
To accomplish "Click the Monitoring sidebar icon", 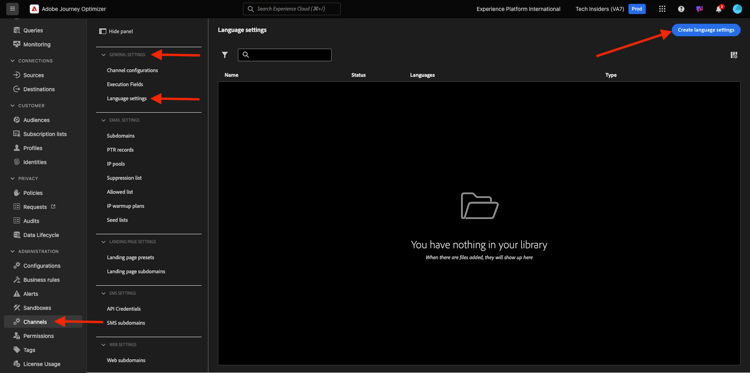I will (17, 44).
